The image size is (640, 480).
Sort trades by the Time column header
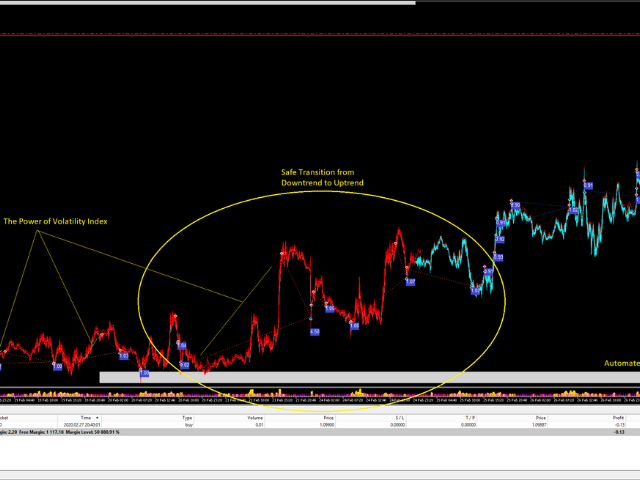pos(79,418)
